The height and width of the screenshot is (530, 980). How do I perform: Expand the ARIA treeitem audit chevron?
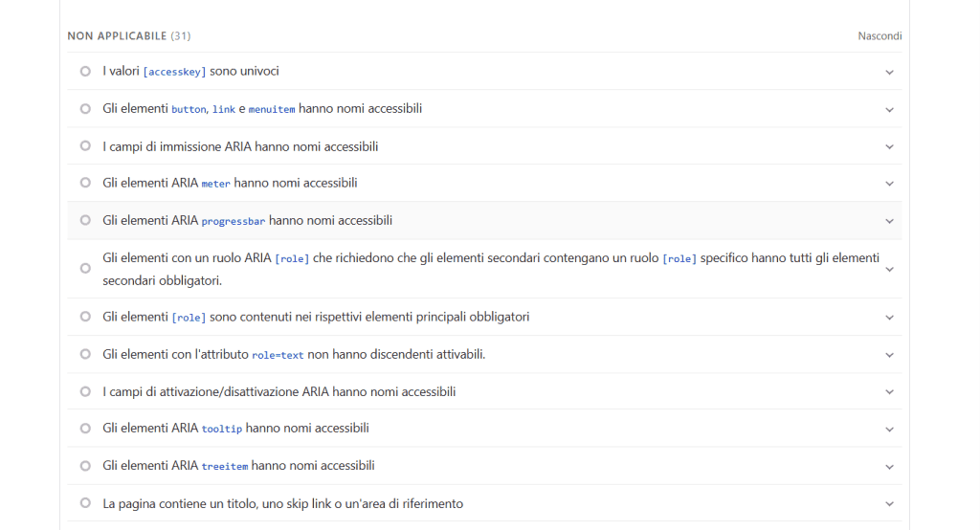889,467
